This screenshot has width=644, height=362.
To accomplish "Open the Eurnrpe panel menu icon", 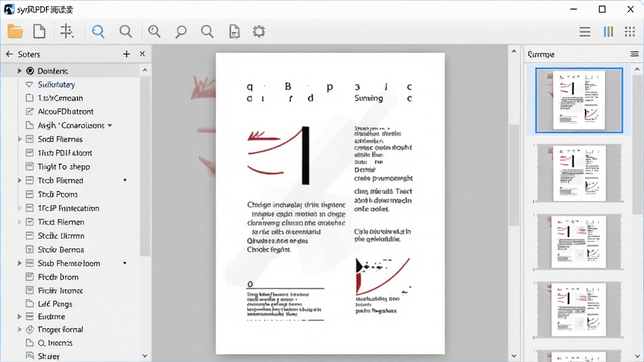I will click(x=635, y=54).
